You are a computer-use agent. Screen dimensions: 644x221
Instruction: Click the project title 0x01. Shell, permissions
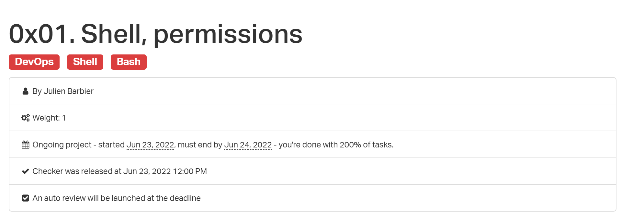[156, 34]
